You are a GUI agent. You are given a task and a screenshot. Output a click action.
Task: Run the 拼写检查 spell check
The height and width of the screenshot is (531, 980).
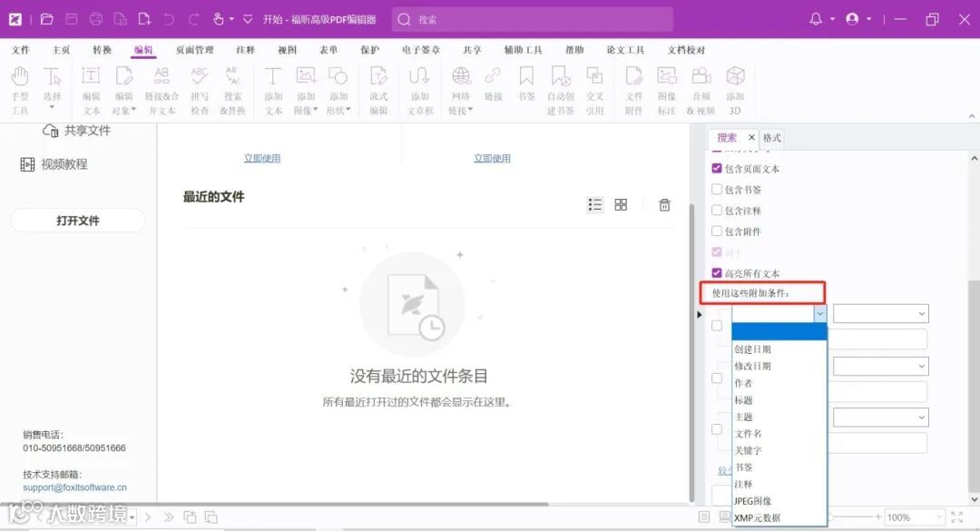200,91
